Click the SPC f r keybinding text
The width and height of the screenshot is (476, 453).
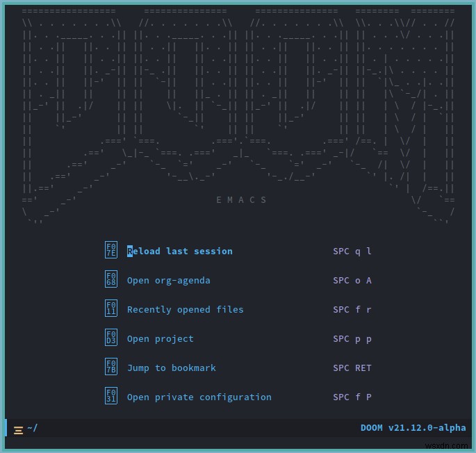click(352, 309)
